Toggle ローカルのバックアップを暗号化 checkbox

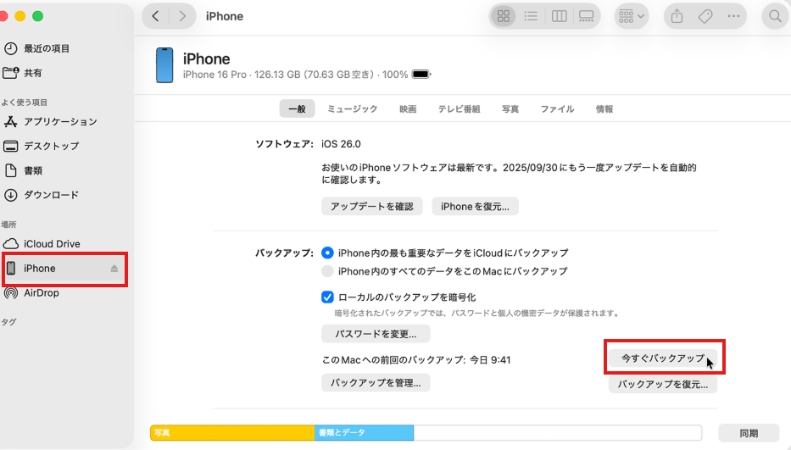point(327,297)
